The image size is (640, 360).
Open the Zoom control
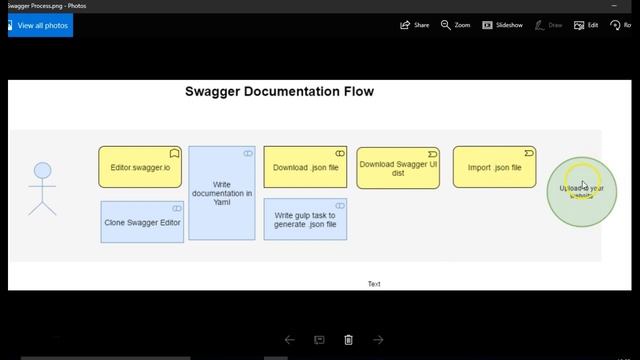point(455,25)
